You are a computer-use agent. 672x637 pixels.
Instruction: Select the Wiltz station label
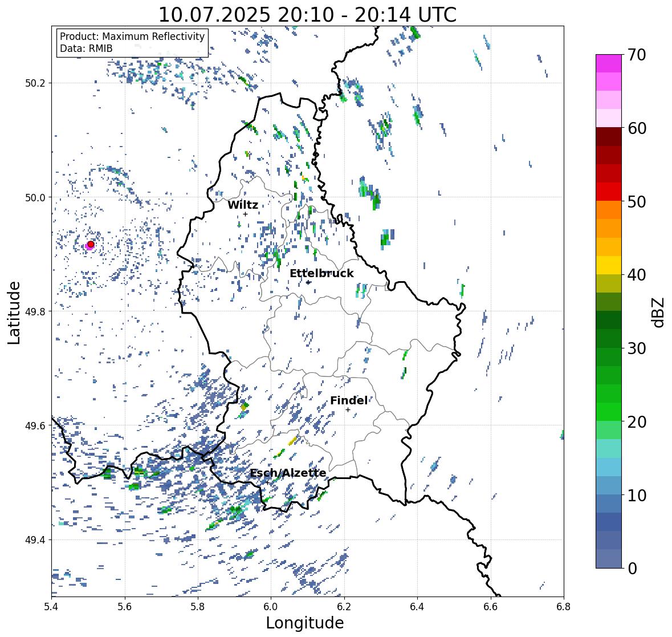[x=243, y=205]
